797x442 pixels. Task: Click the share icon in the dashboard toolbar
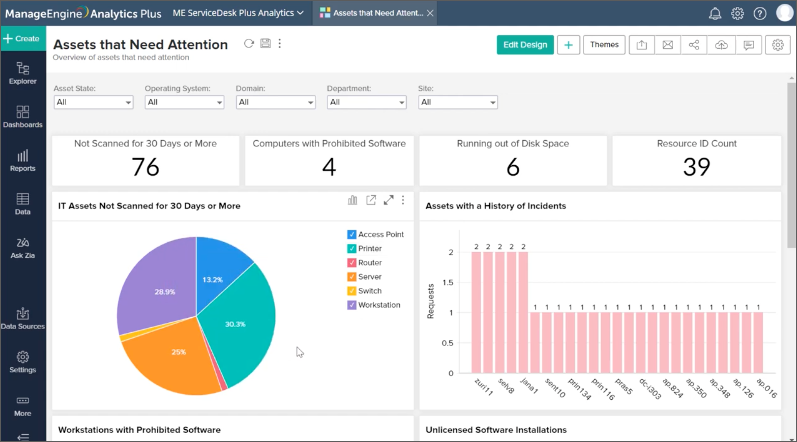693,45
